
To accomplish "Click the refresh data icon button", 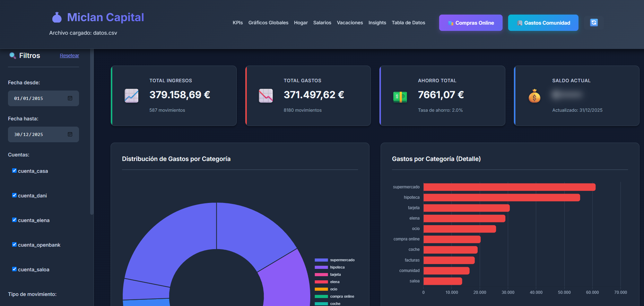I will click(594, 23).
